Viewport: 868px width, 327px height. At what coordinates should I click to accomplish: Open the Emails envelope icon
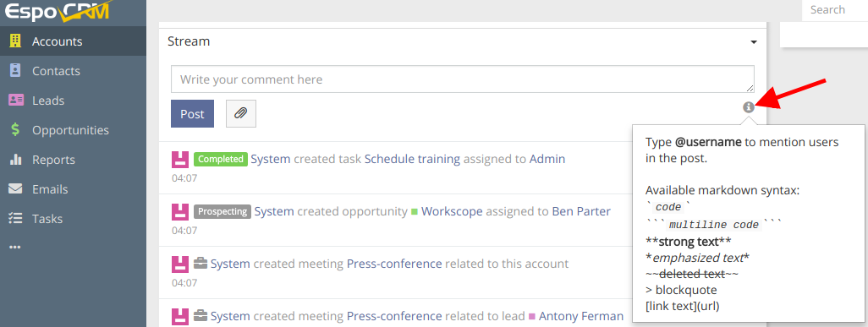pos(15,189)
